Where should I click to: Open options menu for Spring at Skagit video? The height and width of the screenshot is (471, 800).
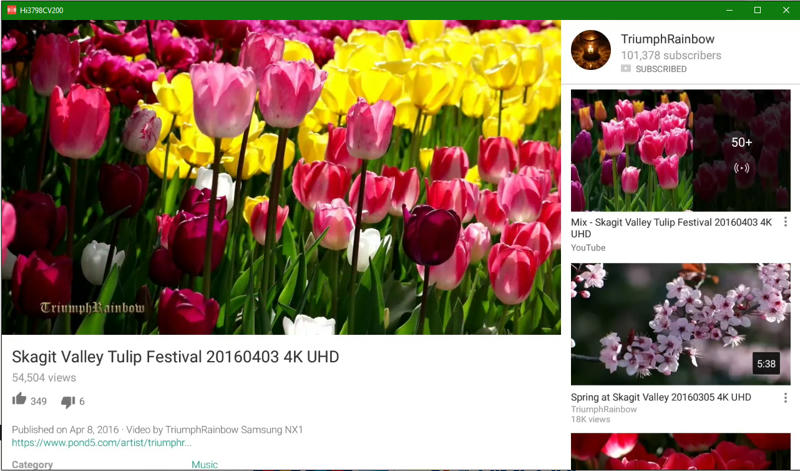pyautogui.click(x=785, y=397)
